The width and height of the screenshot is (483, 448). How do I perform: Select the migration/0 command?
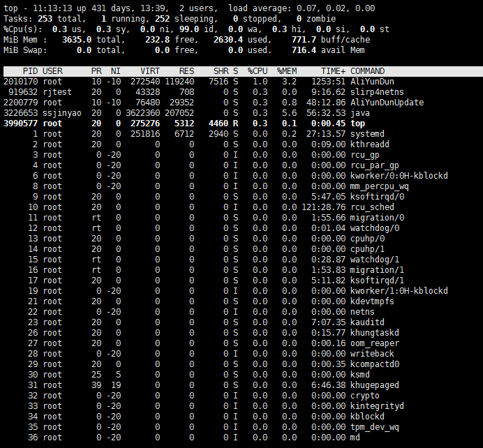(x=377, y=218)
